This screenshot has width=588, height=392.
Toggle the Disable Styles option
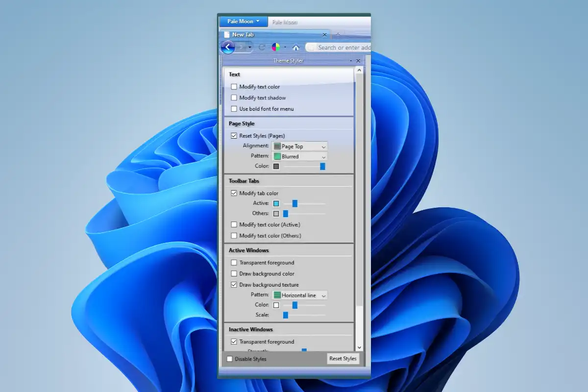point(229,359)
